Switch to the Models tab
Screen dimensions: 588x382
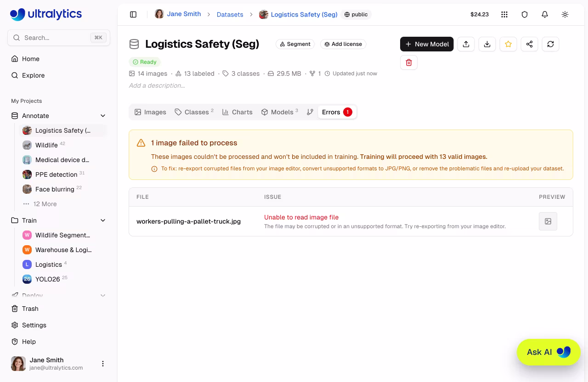click(x=280, y=112)
